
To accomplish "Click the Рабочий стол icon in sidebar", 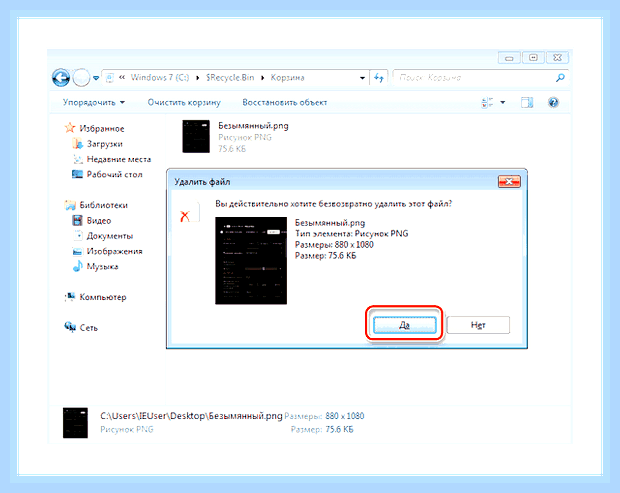I will tap(78, 174).
